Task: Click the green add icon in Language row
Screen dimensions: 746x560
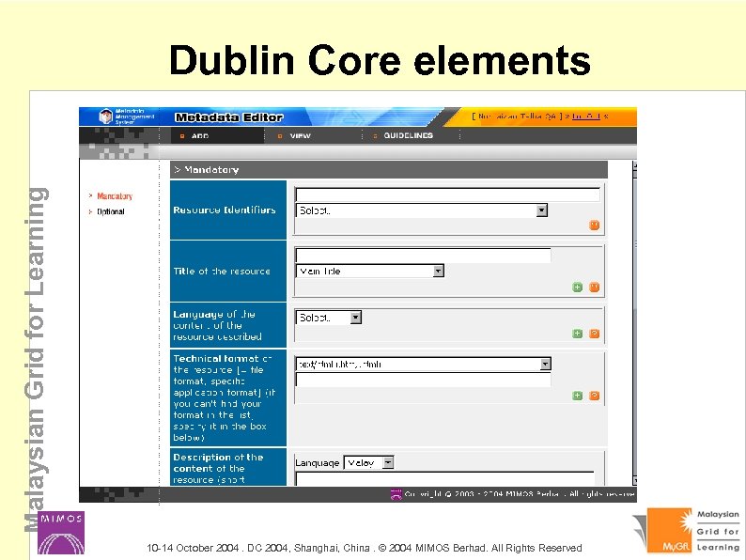Action: (577, 334)
